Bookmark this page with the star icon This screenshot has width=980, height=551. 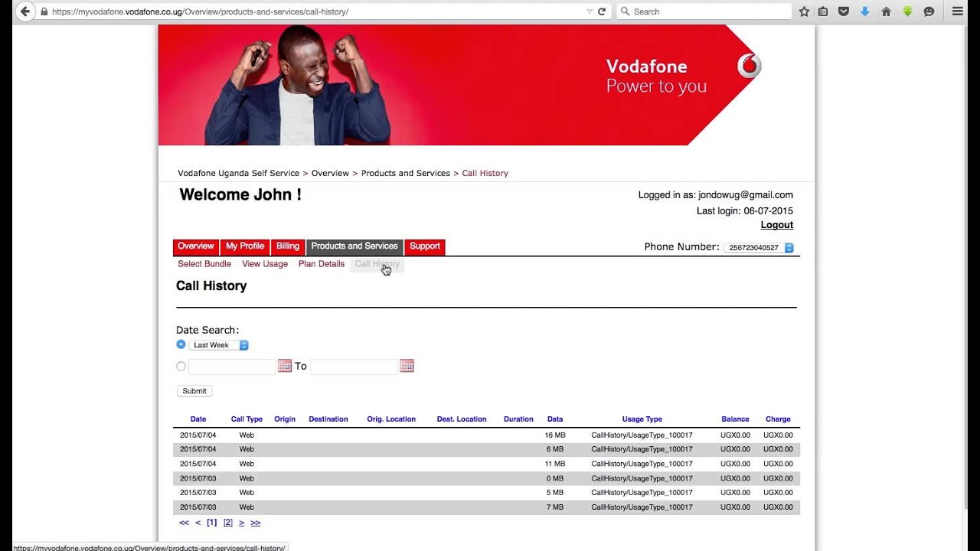tap(804, 11)
